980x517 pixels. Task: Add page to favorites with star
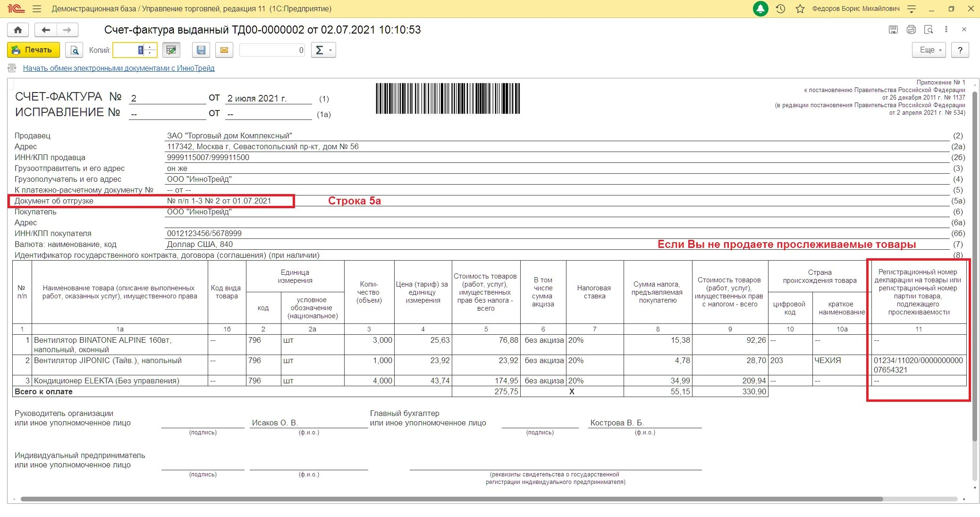[x=800, y=8]
